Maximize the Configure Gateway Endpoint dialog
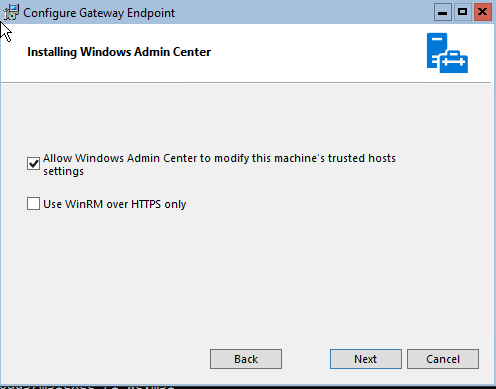The image size is (496, 389). point(462,12)
